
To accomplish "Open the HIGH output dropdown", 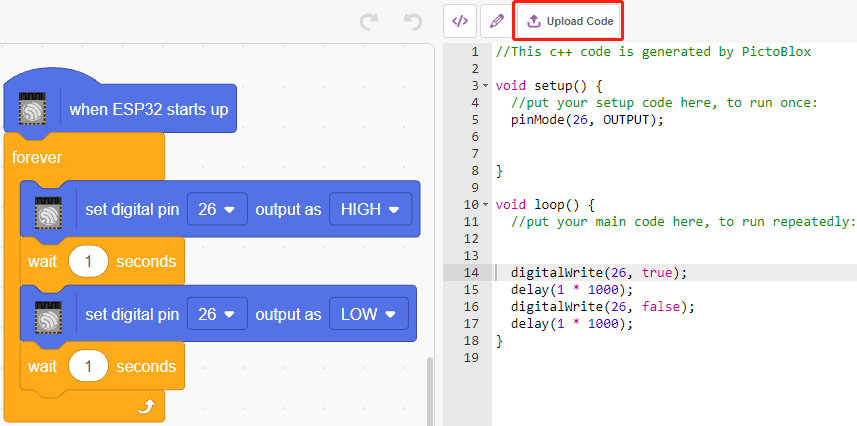I will [370, 209].
